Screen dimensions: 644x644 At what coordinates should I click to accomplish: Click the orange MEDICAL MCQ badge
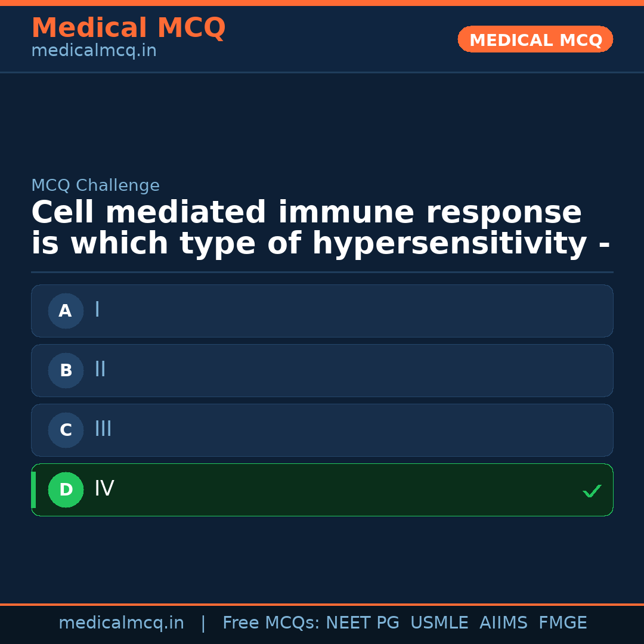point(535,39)
